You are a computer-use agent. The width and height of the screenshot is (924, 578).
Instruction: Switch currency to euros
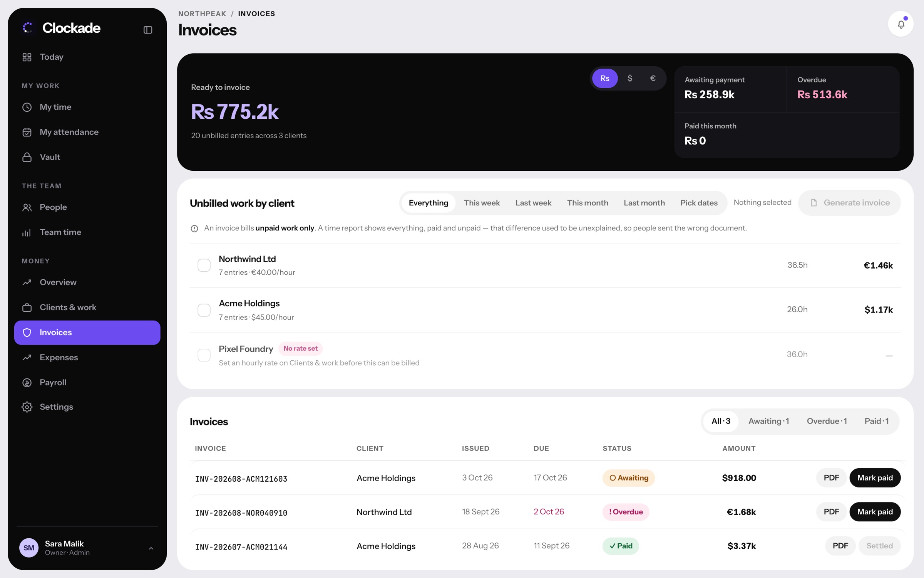click(653, 78)
